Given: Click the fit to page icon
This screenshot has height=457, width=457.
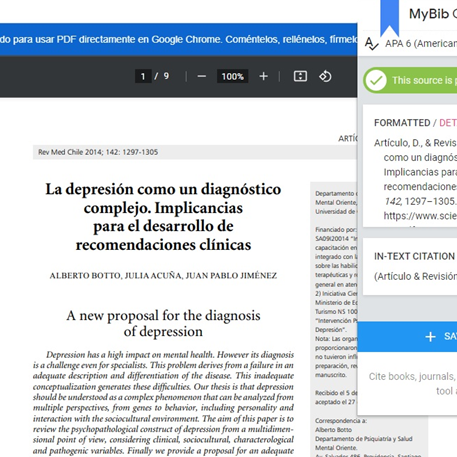Looking at the screenshot, I should pos(300,76).
